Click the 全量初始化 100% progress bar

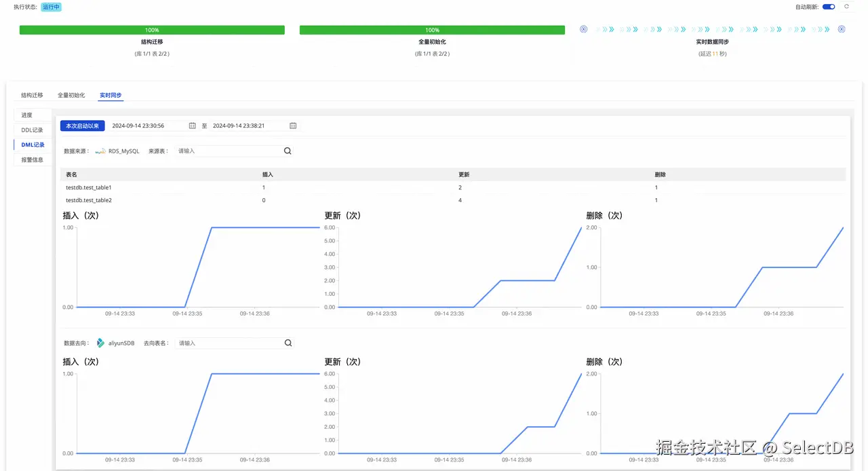point(432,30)
